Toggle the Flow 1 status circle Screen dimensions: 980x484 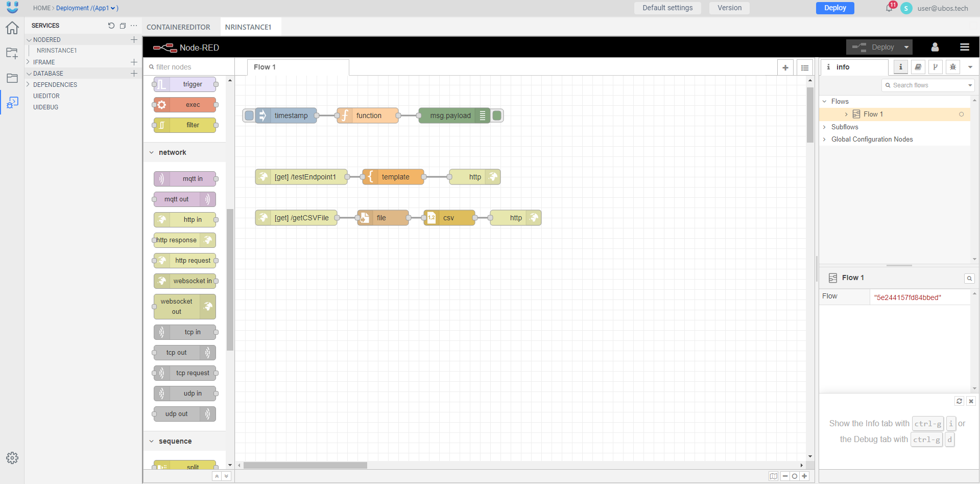[x=962, y=114]
